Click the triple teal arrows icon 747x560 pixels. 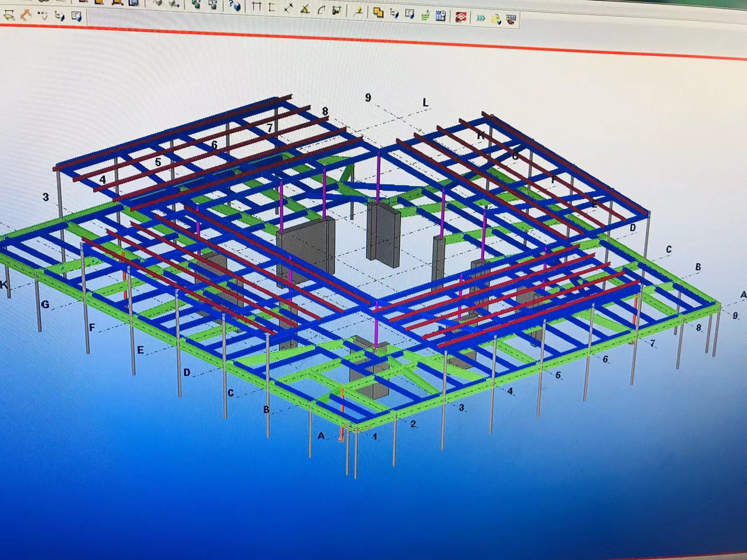click(481, 18)
